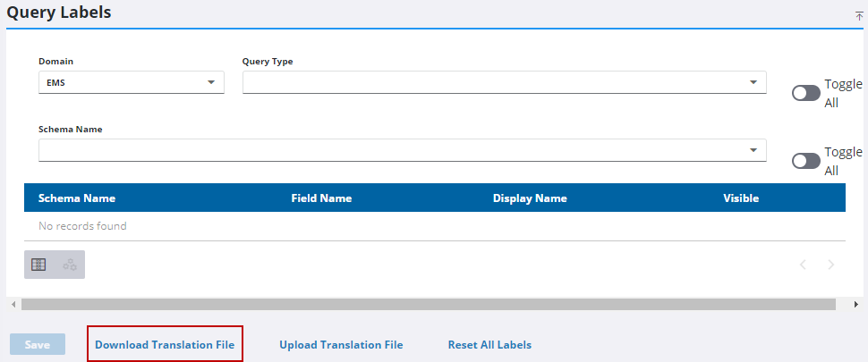Switch to grid table view icon
This screenshot has height=362, width=868.
tap(38, 265)
